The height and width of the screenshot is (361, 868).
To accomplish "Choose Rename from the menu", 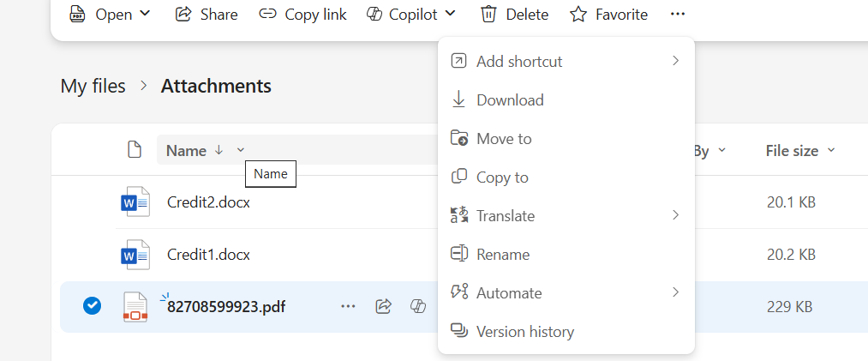I will point(566,254).
